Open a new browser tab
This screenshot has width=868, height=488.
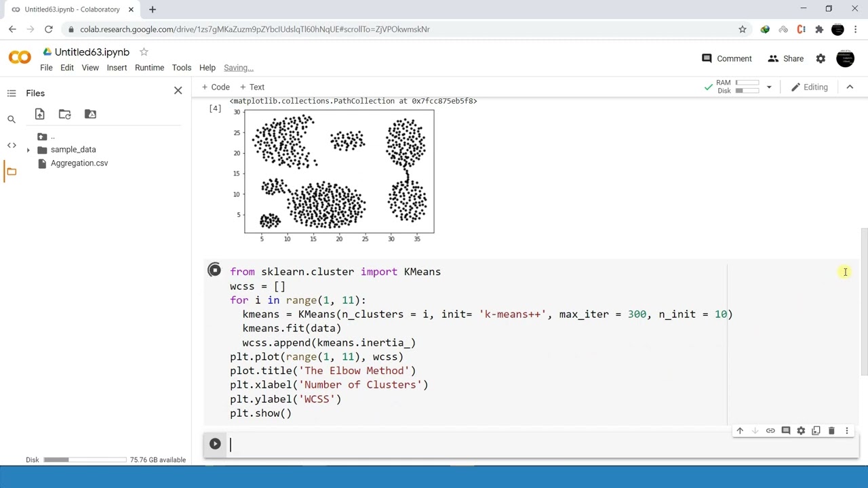[153, 9]
